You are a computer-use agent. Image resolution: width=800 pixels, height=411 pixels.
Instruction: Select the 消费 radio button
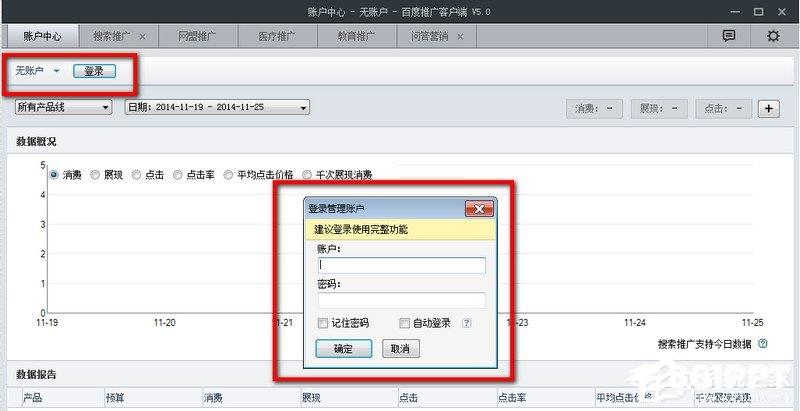(54, 175)
